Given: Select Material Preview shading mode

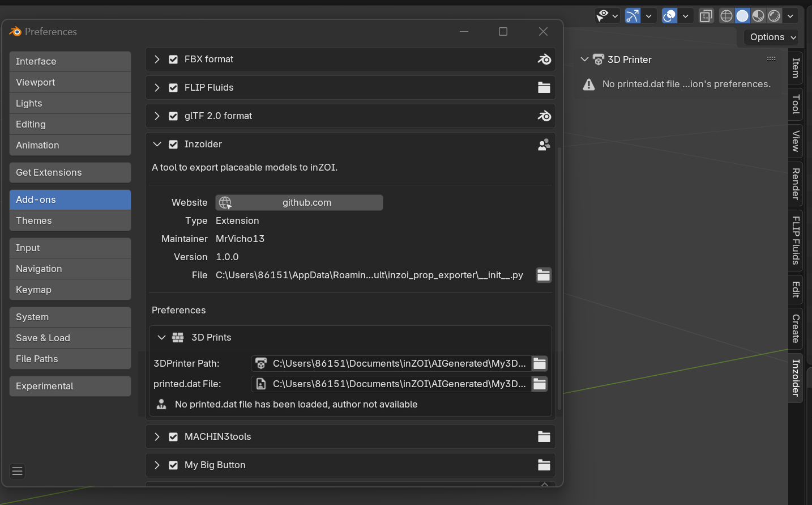Looking at the screenshot, I should click(x=759, y=16).
